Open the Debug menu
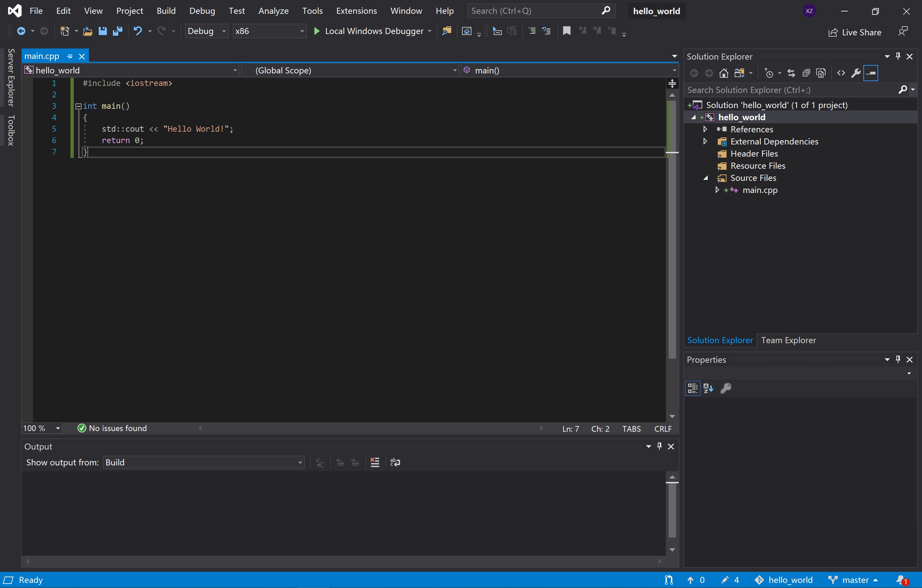 coord(202,11)
